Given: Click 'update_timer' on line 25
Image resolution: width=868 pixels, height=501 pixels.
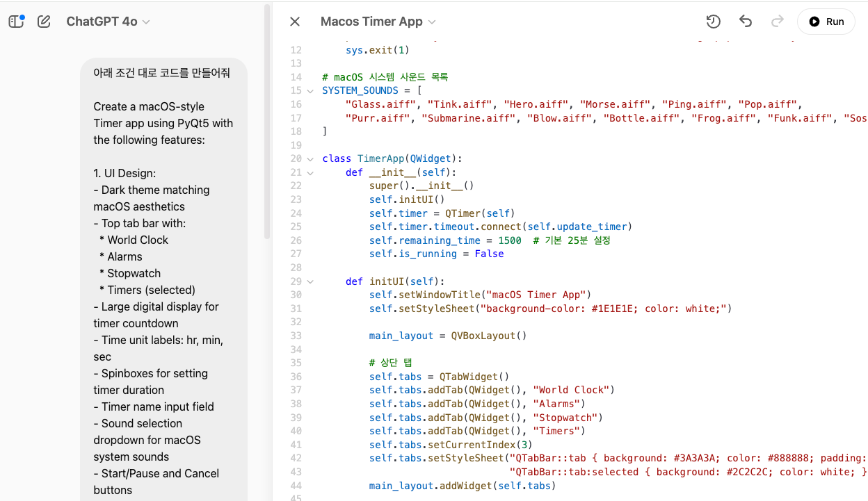Looking at the screenshot, I should (x=591, y=227).
